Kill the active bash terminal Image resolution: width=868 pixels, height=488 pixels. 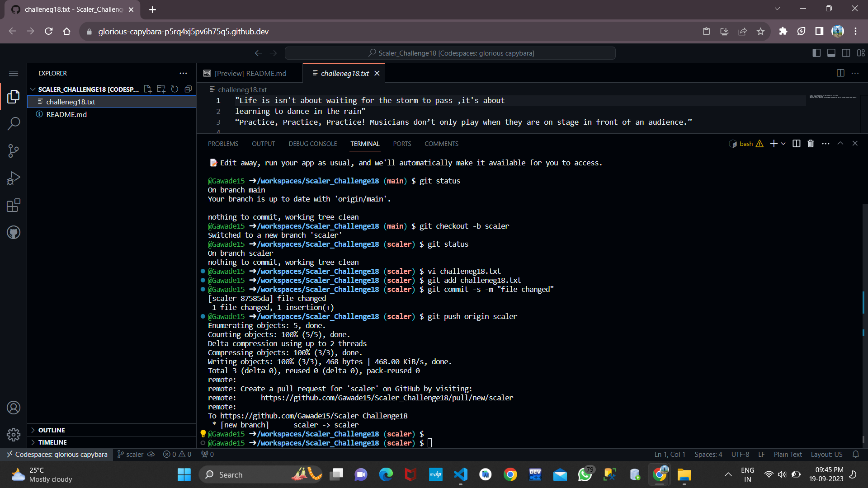(x=810, y=143)
